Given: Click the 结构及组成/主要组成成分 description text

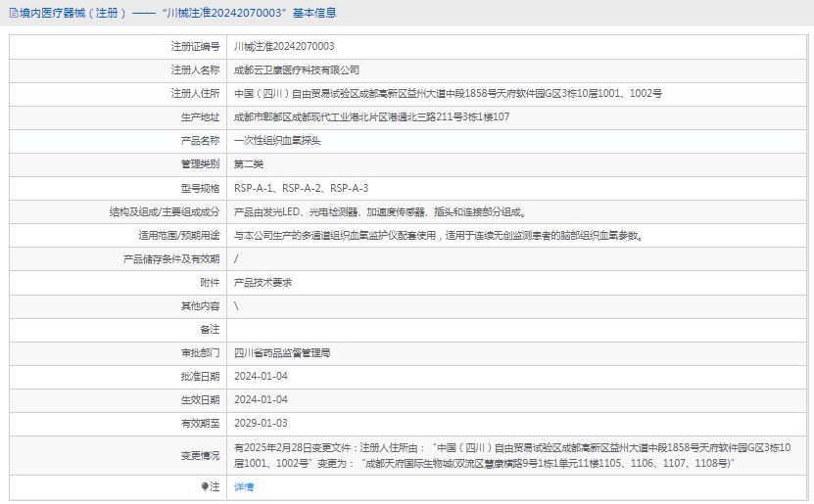Looking at the screenshot, I should click(x=381, y=211).
